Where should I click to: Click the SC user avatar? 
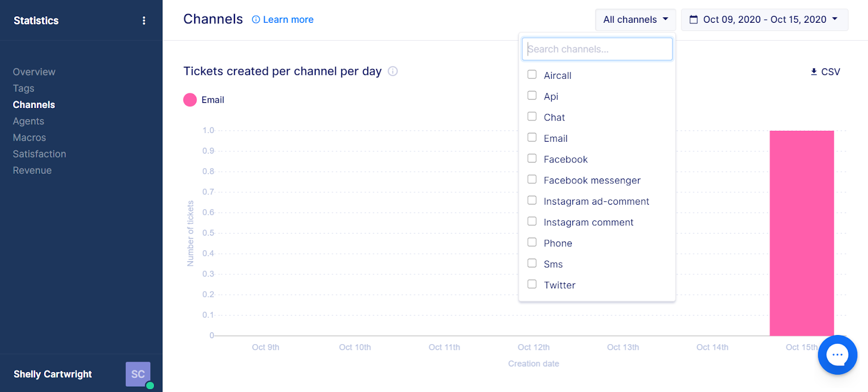138,374
